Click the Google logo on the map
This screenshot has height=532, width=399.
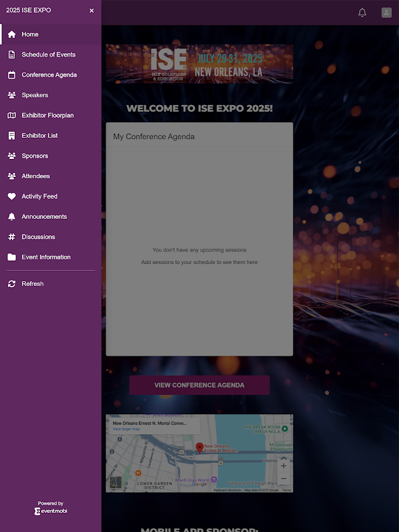199,484
